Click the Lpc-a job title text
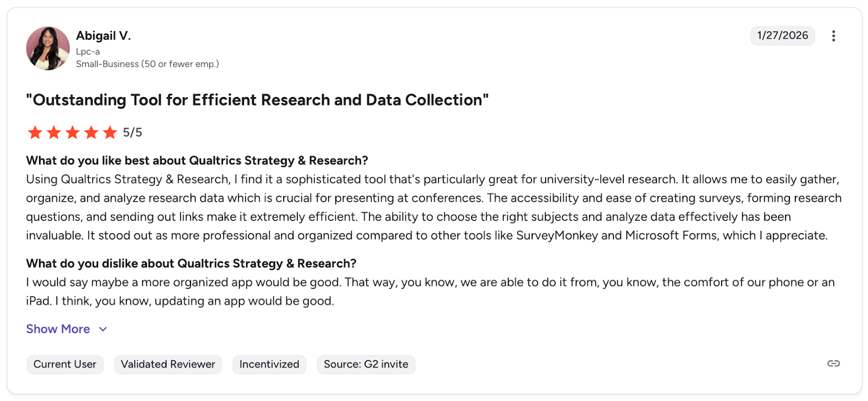Image resolution: width=868 pixels, height=401 pixels. pyautogui.click(x=88, y=52)
